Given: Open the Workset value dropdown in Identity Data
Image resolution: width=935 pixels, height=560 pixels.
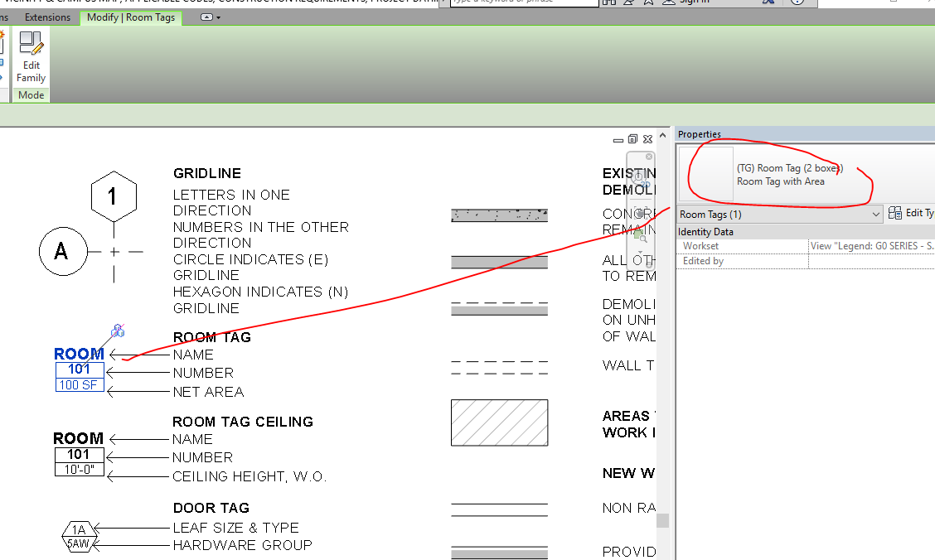Looking at the screenshot, I should (871, 245).
